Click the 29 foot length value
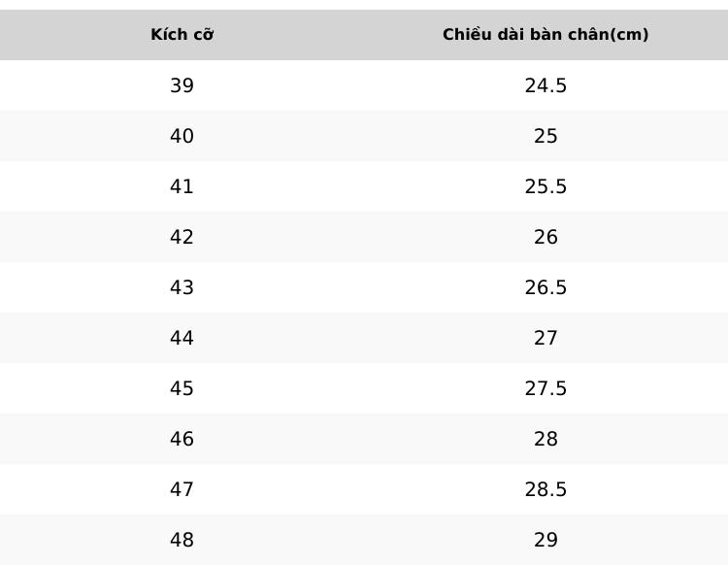Viewport: 728px width, 565px height. click(546, 540)
